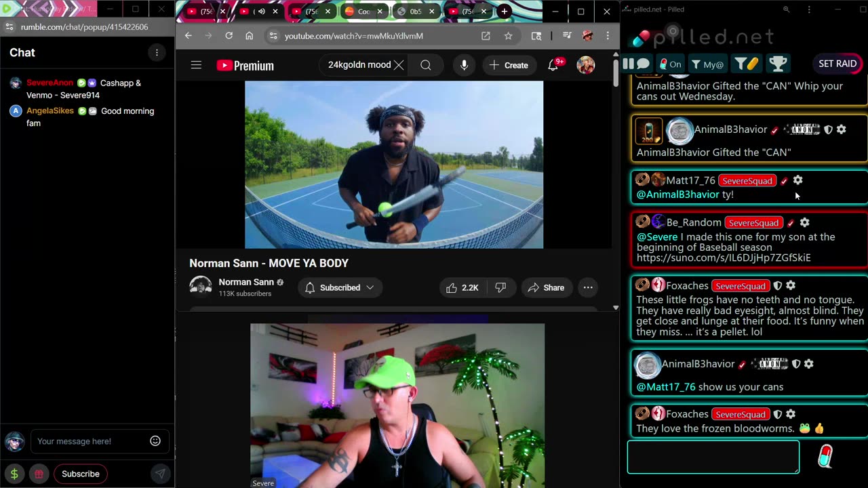868x488 pixels.
Task: Switch to the first YouTube browser tab
Action: [x=206, y=12]
